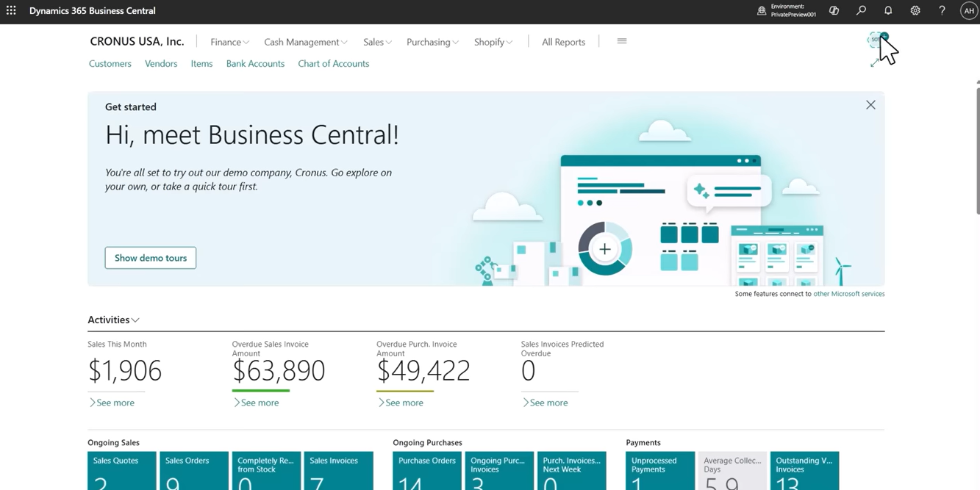Expand the Finance menu
The height and width of the screenshot is (490, 980).
click(229, 42)
